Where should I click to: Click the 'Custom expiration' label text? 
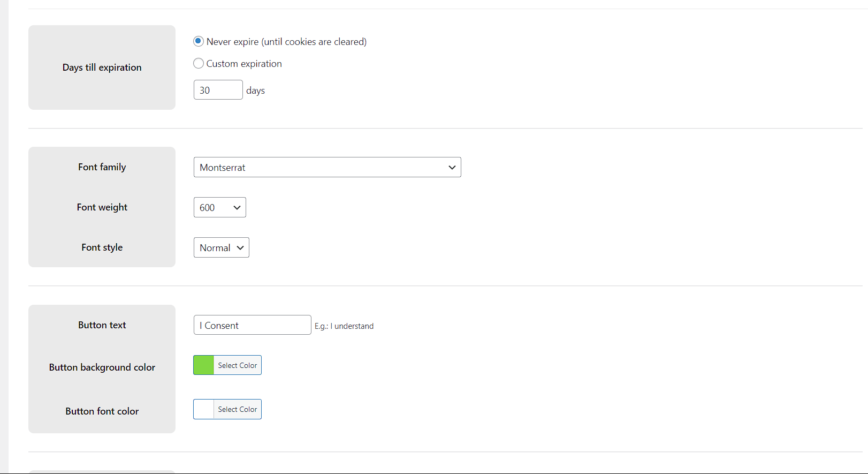[x=244, y=64]
